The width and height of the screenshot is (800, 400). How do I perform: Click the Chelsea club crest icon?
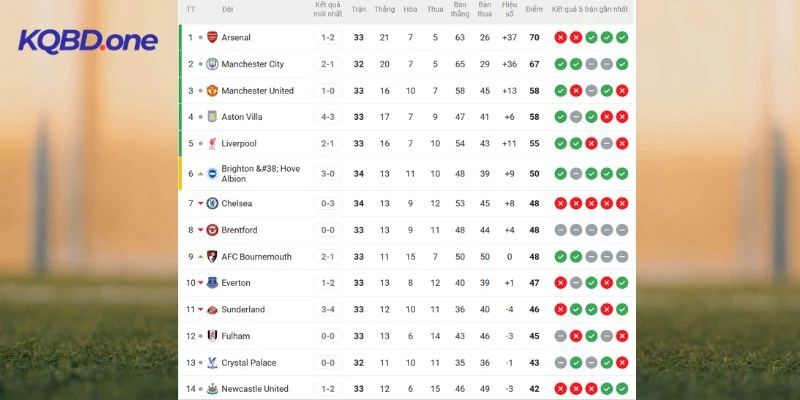point(212,203)
